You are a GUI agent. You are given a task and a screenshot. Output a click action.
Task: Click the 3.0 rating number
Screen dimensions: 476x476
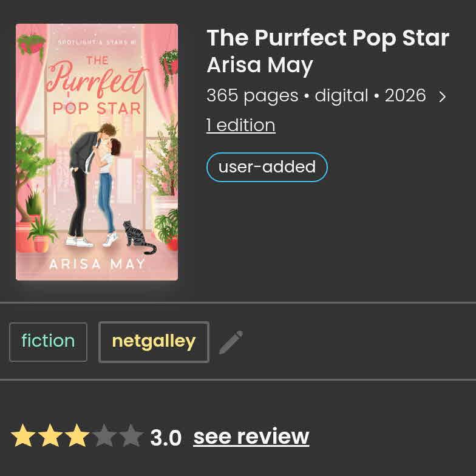coord(166,437)
